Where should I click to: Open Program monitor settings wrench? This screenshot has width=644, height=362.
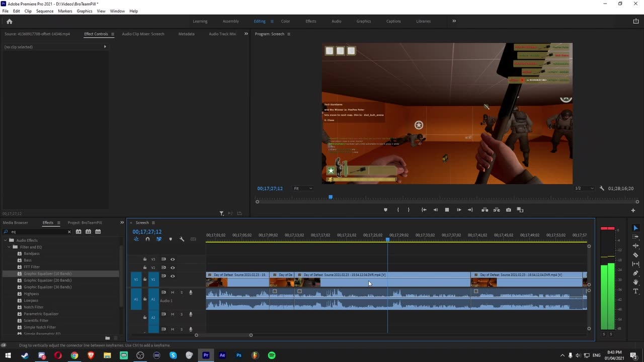click(x=602, y=189)
